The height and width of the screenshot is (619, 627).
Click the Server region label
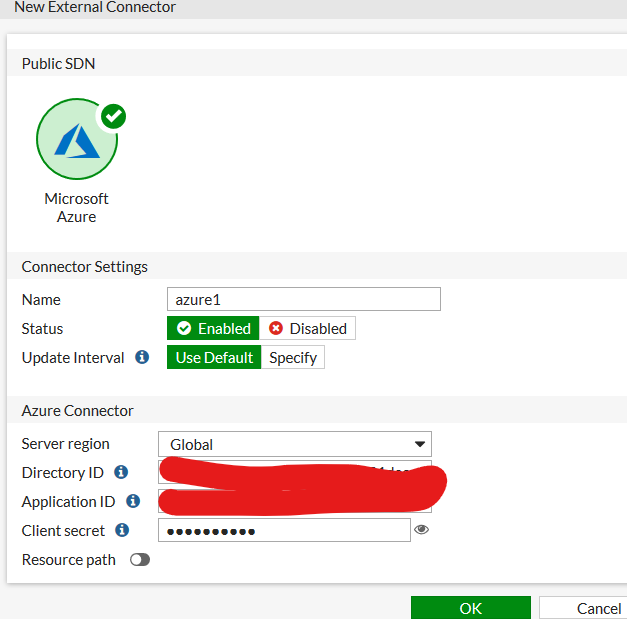tap(66, 444)
